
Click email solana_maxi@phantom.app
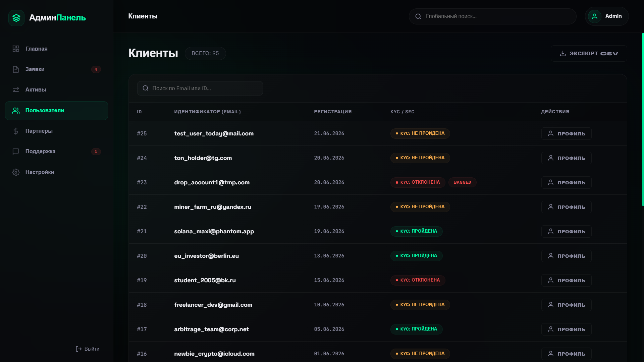coord(214,231)
